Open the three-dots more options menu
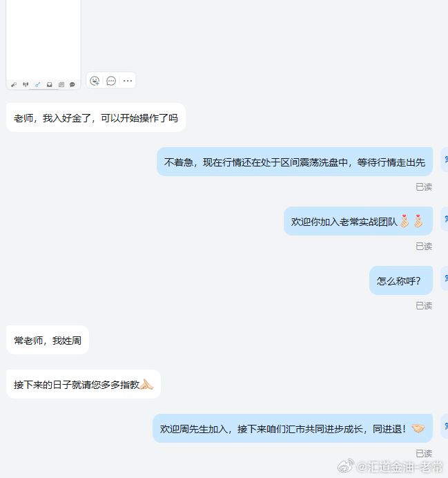The image size is (448, 478). pos(128,81)
